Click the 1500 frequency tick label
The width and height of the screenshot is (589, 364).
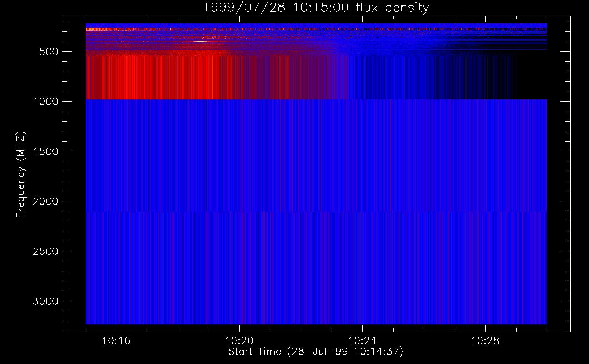pyautogui.click(x=46, y=151)
